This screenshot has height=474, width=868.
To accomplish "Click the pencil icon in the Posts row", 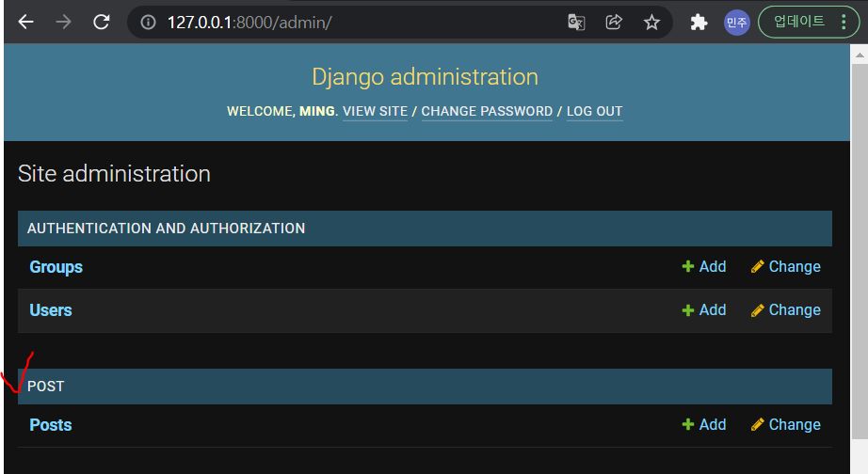I will tap(757, 424).
